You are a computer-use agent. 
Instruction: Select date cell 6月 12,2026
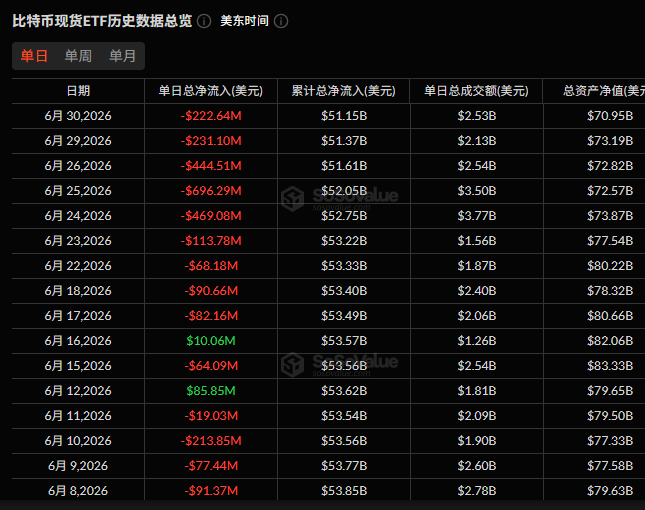[x=78, y=391]
